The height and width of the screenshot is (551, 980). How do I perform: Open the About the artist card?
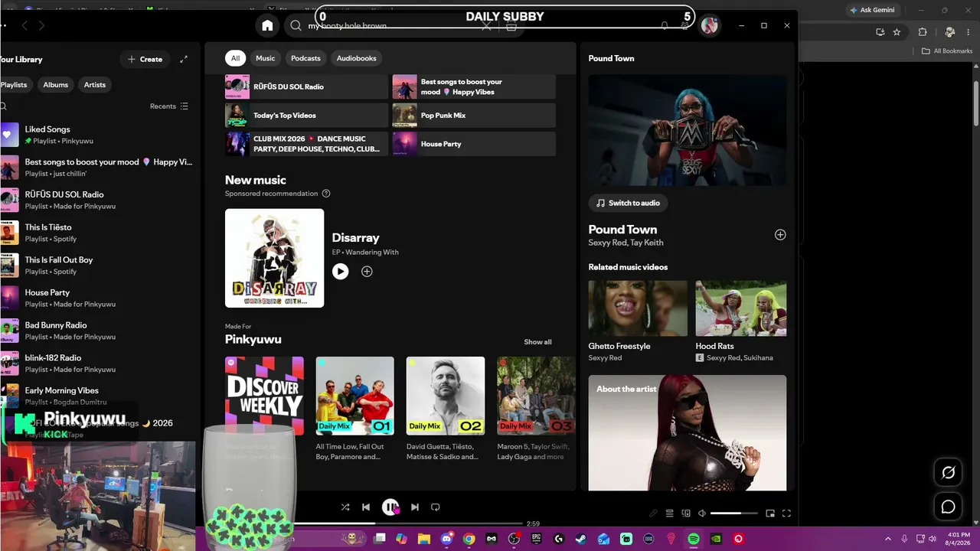(688, 432)
